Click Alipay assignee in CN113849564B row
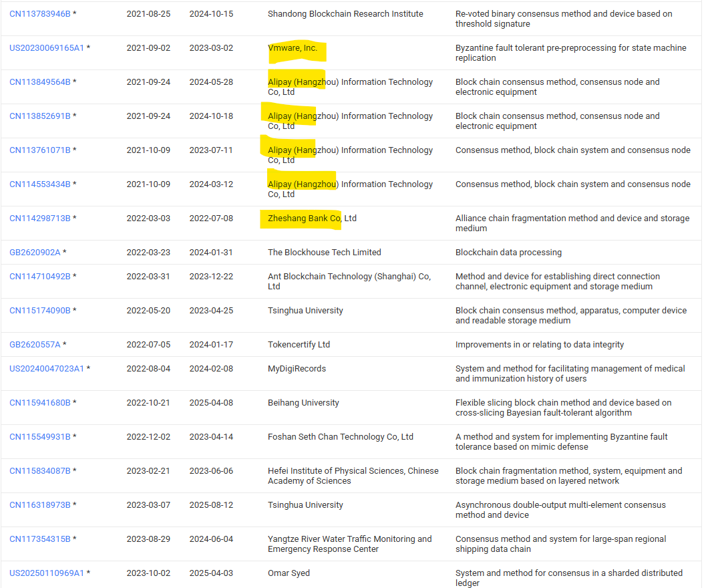This screenshot has height=588, width=710. [x=350, y=87]
